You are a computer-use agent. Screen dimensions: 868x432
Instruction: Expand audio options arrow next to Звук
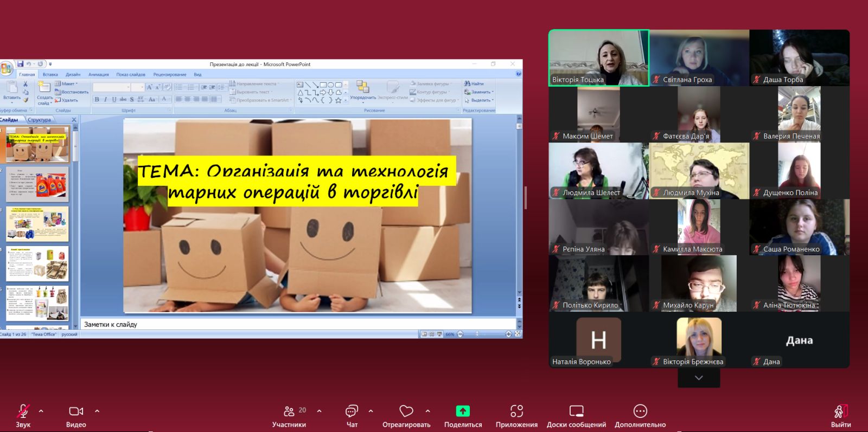[x=41, y=411]
